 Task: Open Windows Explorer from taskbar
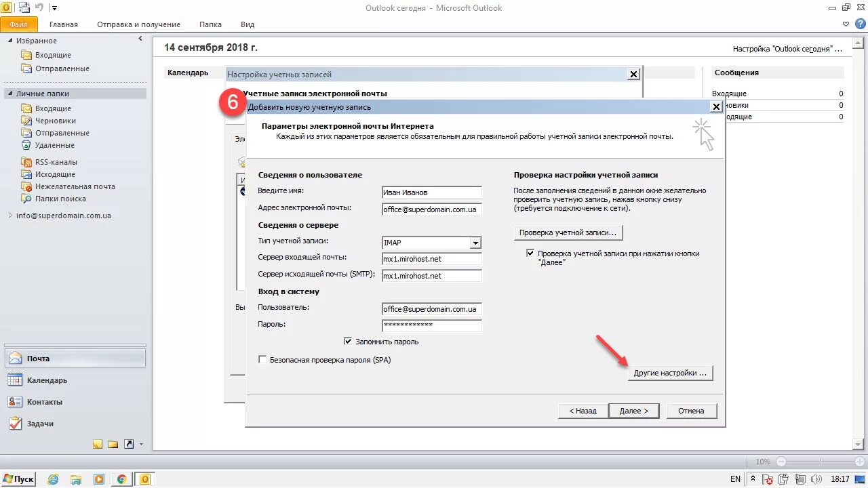[x=76, y=479]
